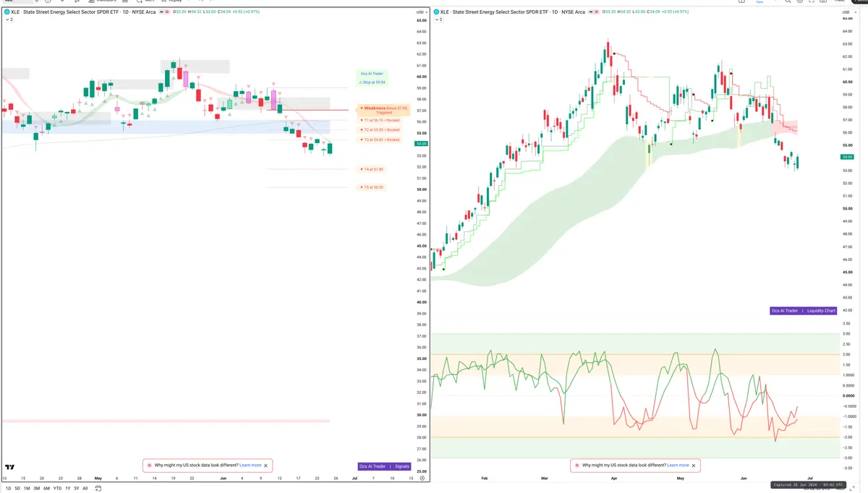
Task: Click the Save label in top toolbar
Action: point(759,2)
